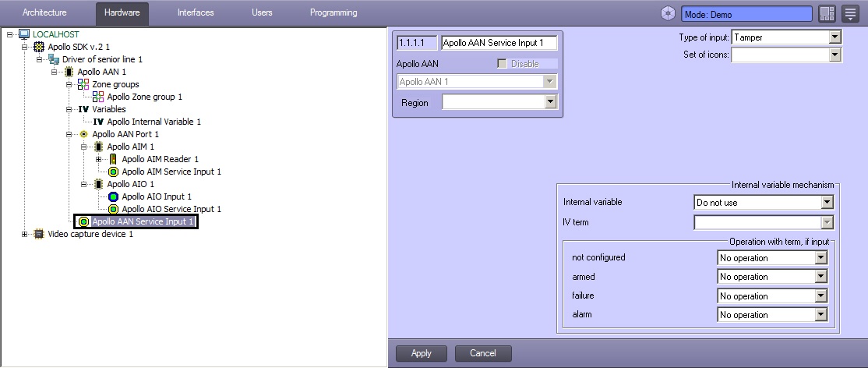Select Apollo AAN Port 1 tree label

125,134
